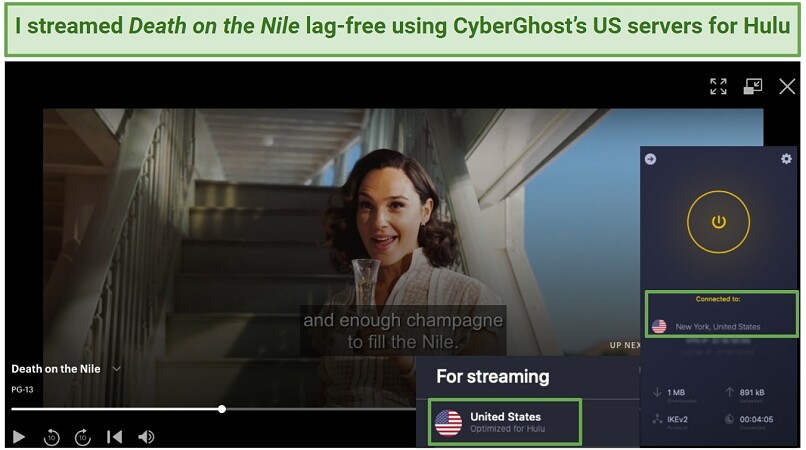Screen dimensions: 806x450
Task: Enter fullscreen mode for the player
Action: (x=718, y=86)
